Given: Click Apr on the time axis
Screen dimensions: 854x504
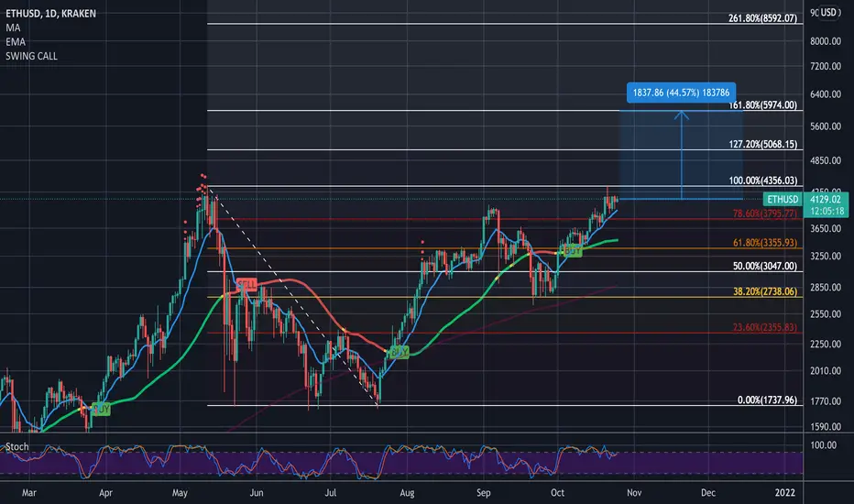Looking at the screenshot, I should pyautogui.click(x=105, y=493).
